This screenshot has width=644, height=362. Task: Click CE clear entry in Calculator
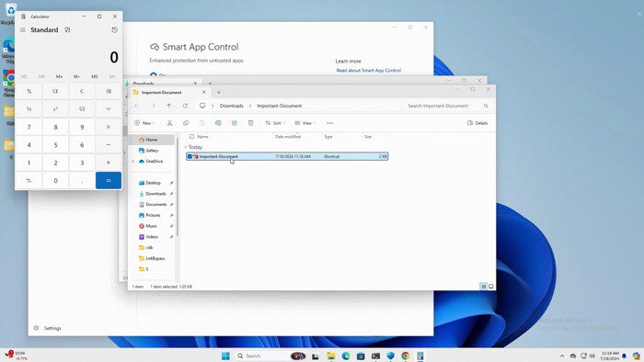(55, 92)
